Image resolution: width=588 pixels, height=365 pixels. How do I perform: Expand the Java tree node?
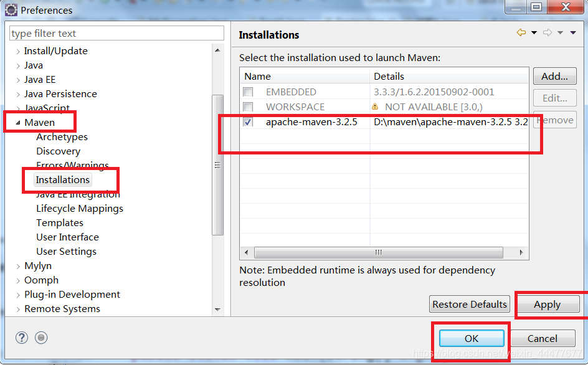[18, 65]
